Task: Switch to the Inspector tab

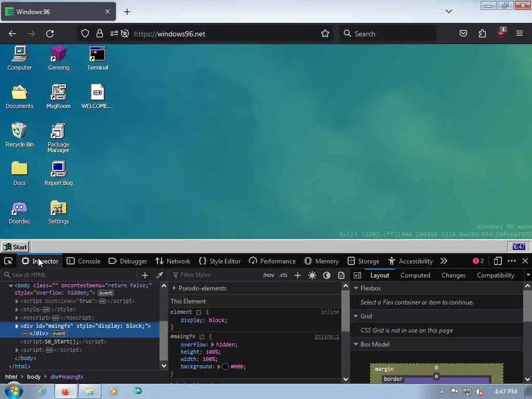Action: 41,261
